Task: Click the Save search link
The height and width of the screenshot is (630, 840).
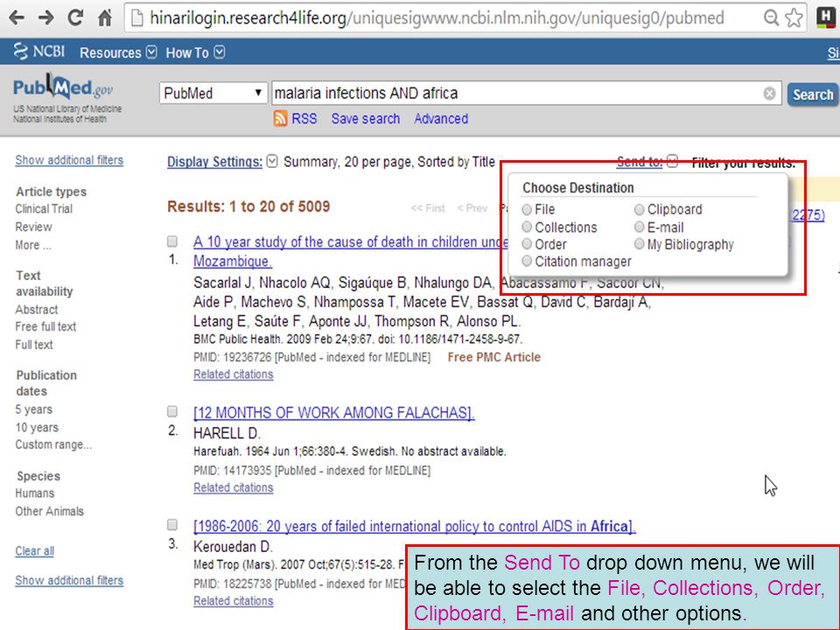Action: coord(366,118)
